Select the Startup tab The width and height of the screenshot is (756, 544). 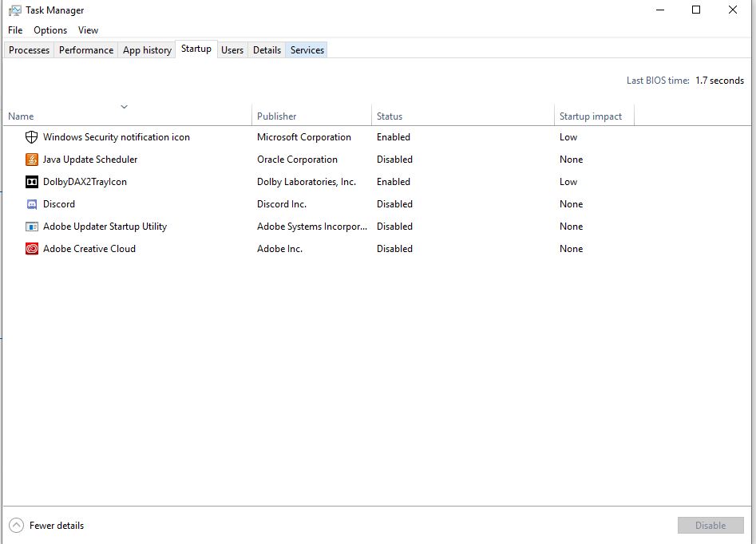[196, 49]
